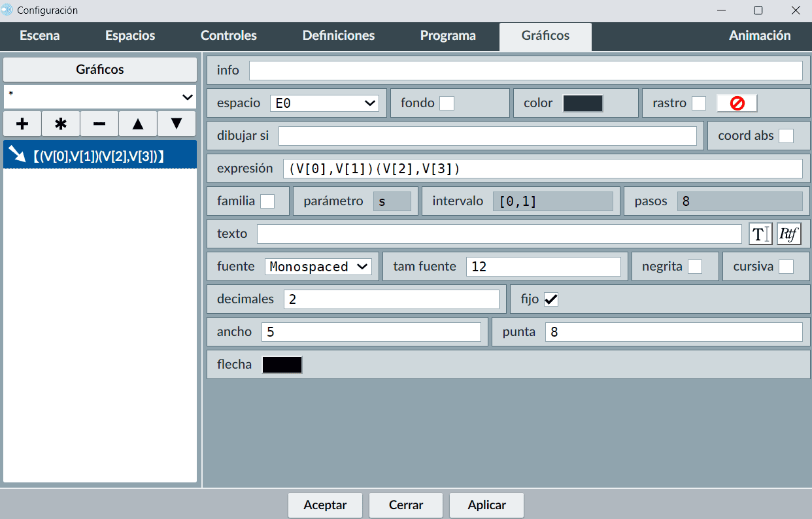The height and width of the screenshot is (519, 812).
Task: Click the red no-trace color button
Action: 737,103
